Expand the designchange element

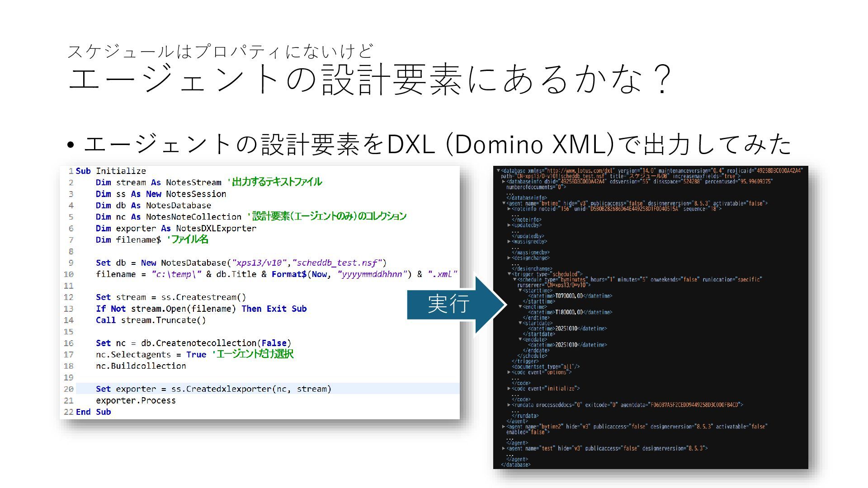(x=509, y=258)
